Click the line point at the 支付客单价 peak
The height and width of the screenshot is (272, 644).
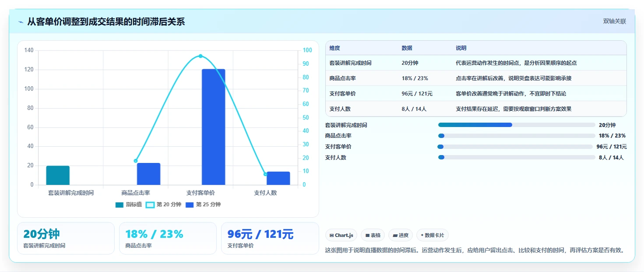(x=201, y=56)
